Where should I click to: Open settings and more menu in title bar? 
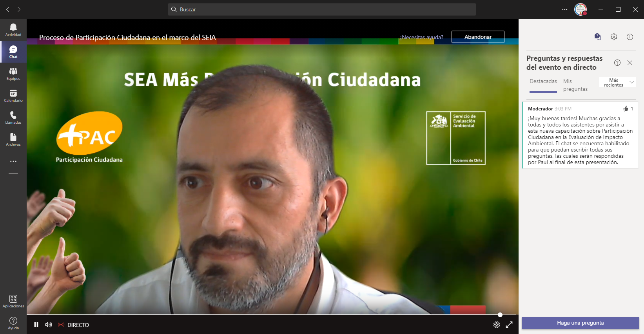(x=564, y=9)
